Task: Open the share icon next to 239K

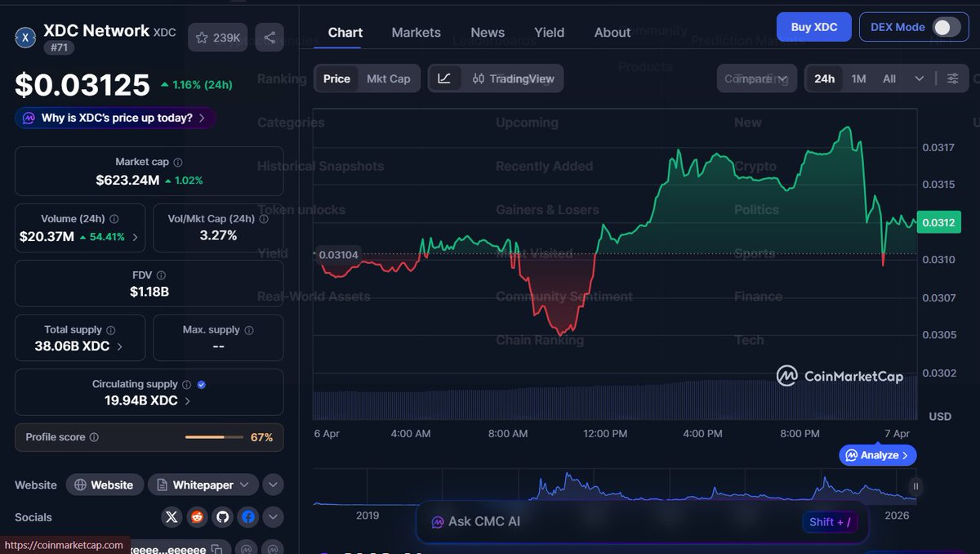Action: [269, 38]
